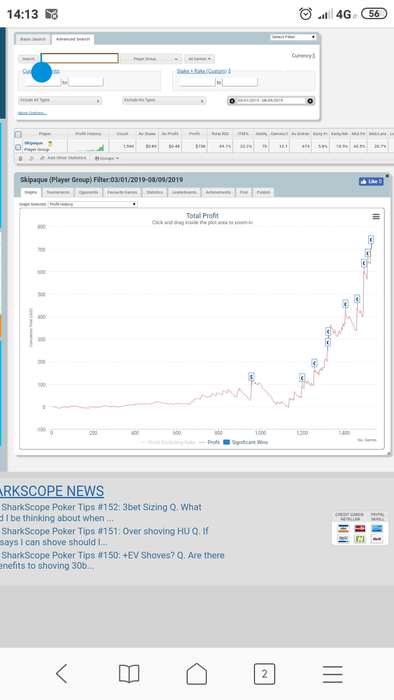Open Poker Tips #152 3bet Sizing article
Image resolution: width=394 pixels, height=700 pixels.
(x=101, y=512)
